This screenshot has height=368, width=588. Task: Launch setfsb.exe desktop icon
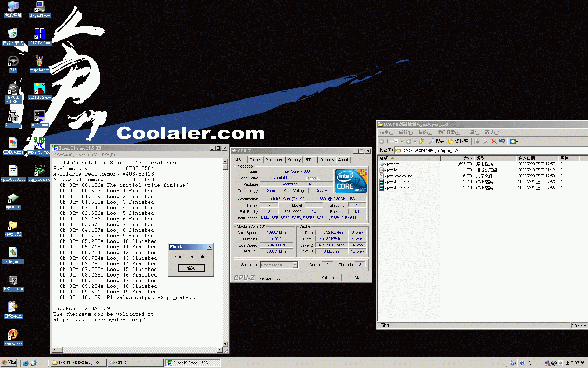[x=40, y=118]
